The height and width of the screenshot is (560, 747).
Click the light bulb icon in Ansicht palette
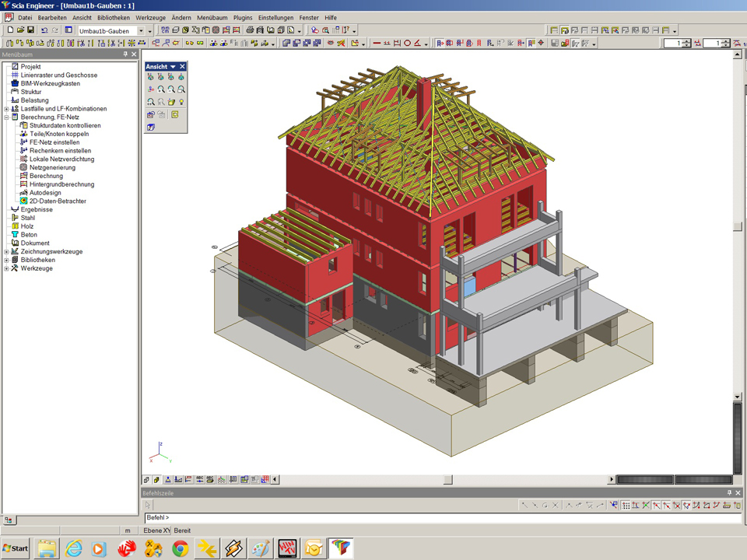click(181, 102)
